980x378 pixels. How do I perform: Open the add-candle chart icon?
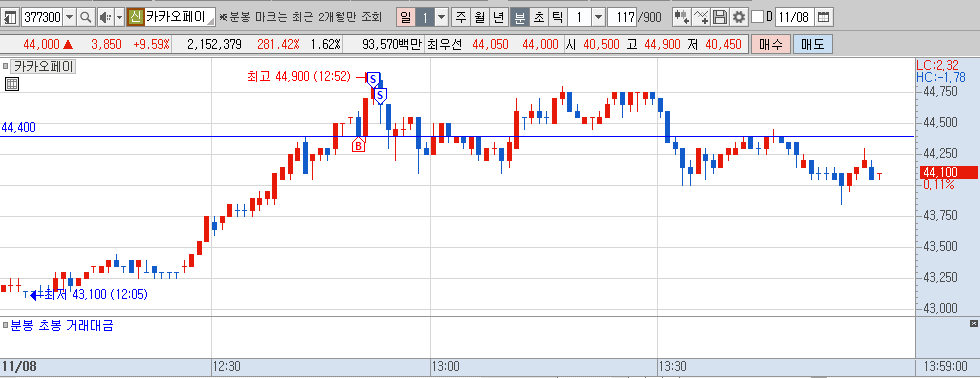[x=682, y=17]
